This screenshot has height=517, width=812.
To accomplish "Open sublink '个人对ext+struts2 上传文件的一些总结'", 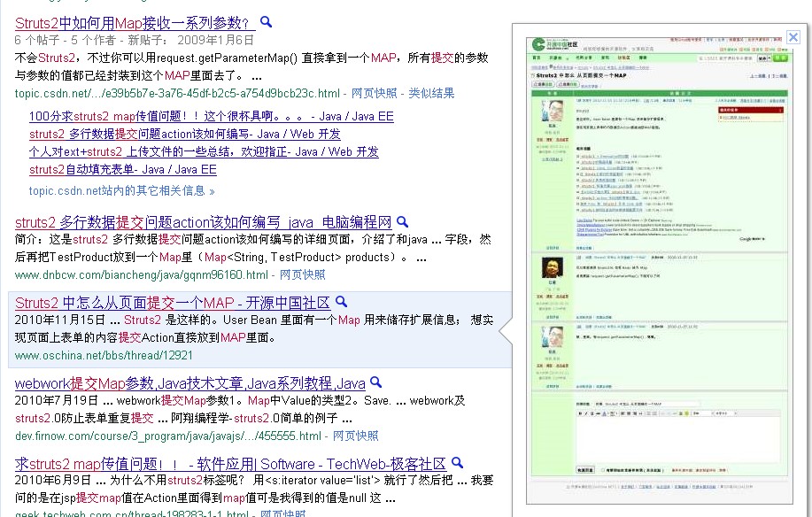I will [204, 151].
